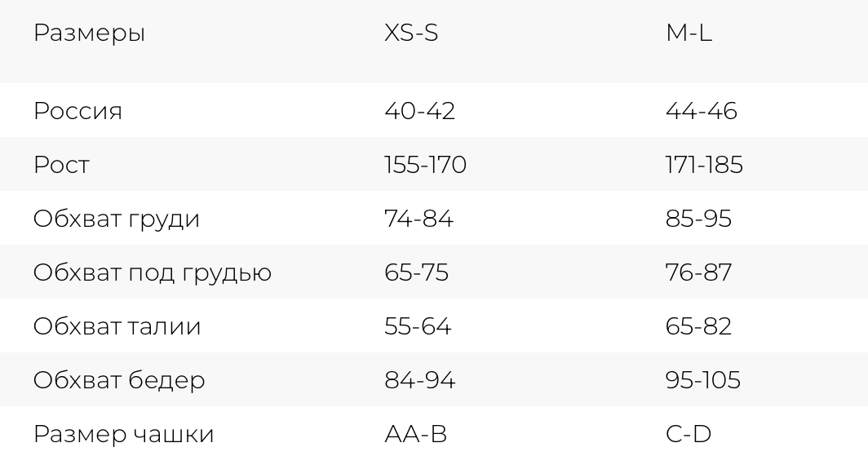Screen dimensions: 868x465
Task: Click the 65-75 underbust value
Action: coord(416,272)
